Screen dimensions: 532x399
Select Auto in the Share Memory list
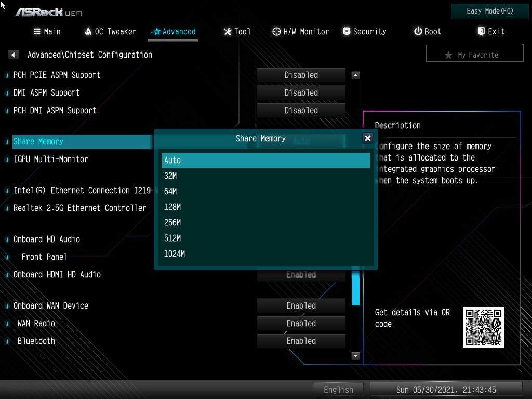click(x=265, y=161)
